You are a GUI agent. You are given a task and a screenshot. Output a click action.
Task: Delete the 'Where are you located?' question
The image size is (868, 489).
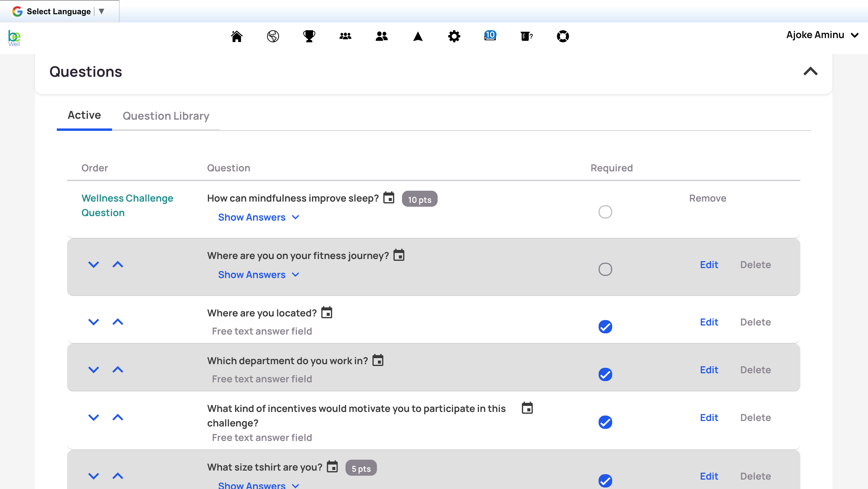[755, 322]
